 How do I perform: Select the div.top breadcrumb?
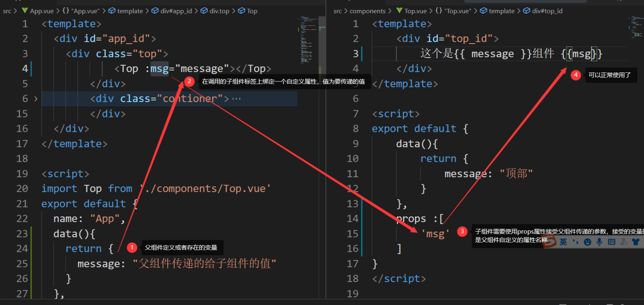215,11
